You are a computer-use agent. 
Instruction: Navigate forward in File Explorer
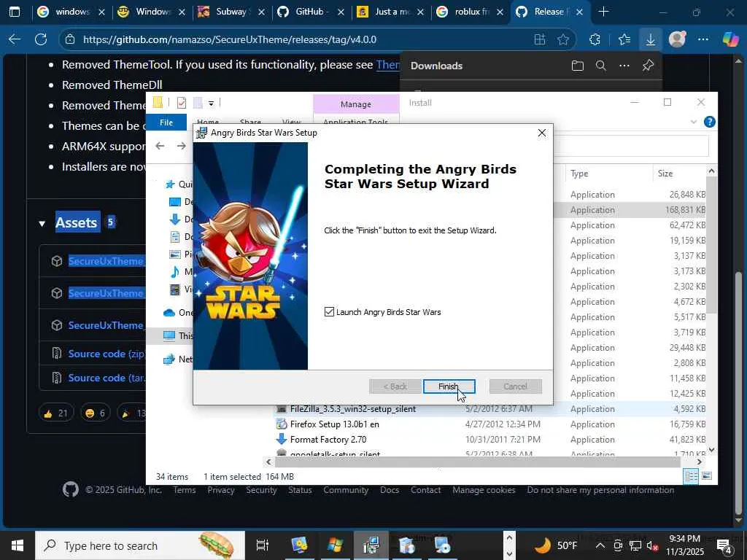point(182,146)
